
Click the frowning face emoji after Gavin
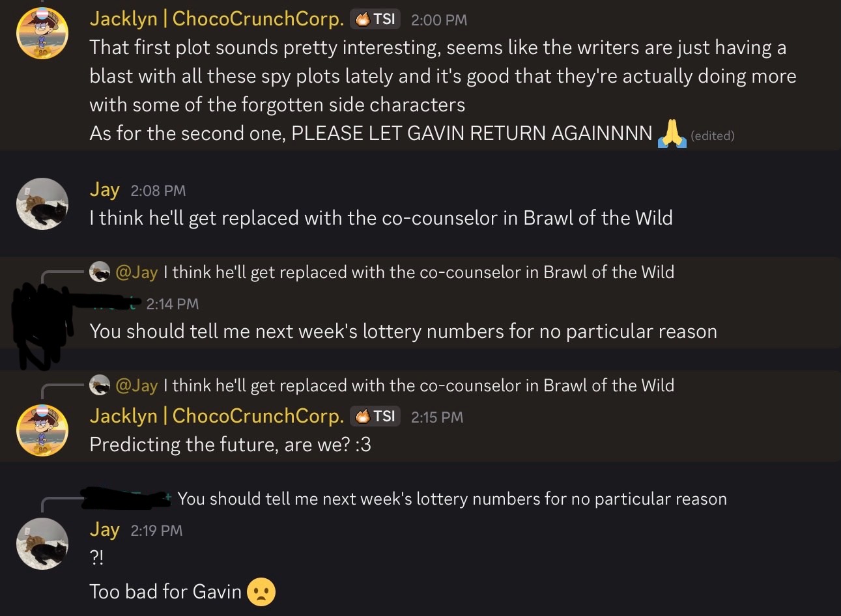click(x=261, y=592)
